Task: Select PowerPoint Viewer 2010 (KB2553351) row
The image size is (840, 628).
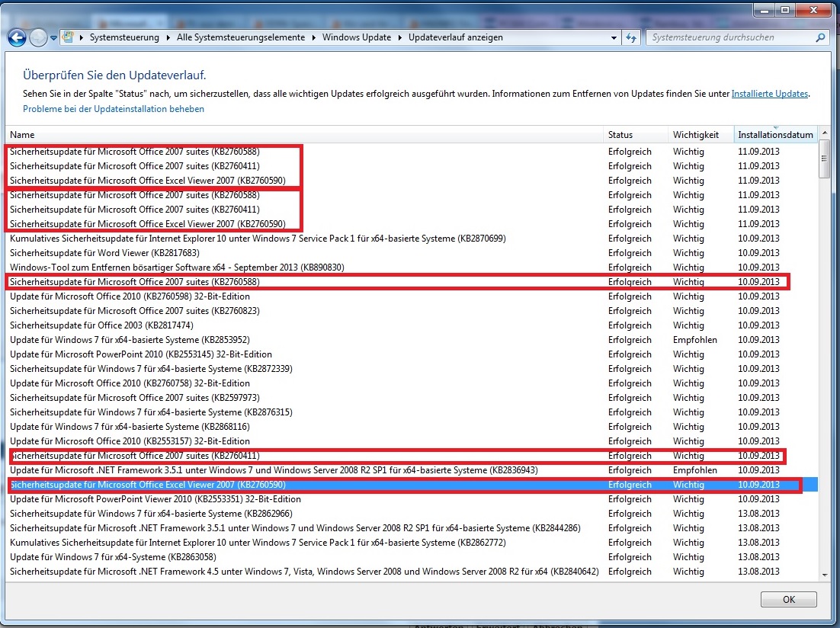Action: coord(412,499)
